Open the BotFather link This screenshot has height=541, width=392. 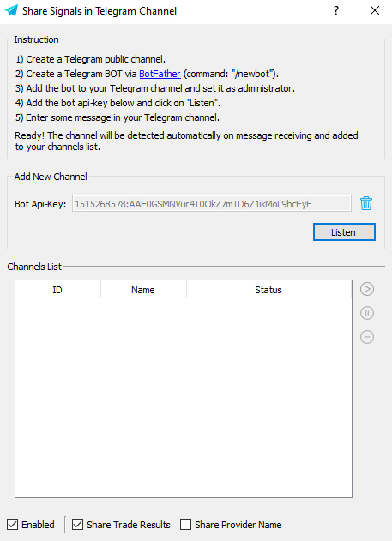click(160, 74)
